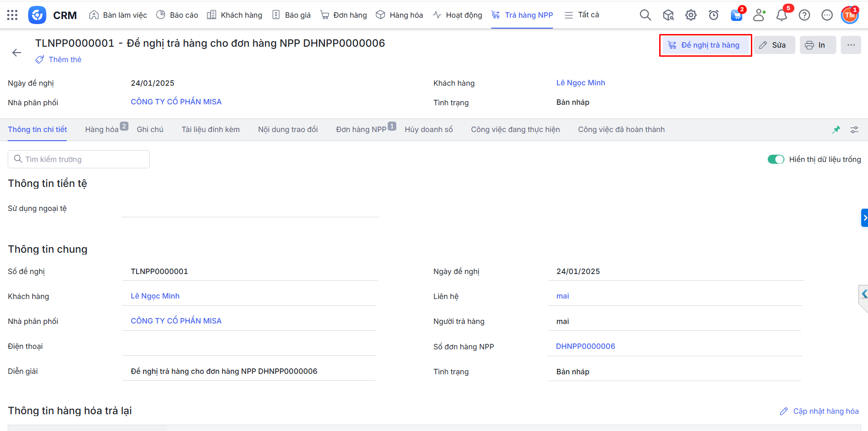Click the back arrow beside the title
This screenshot has height=431, width=868.
[17, 53]
